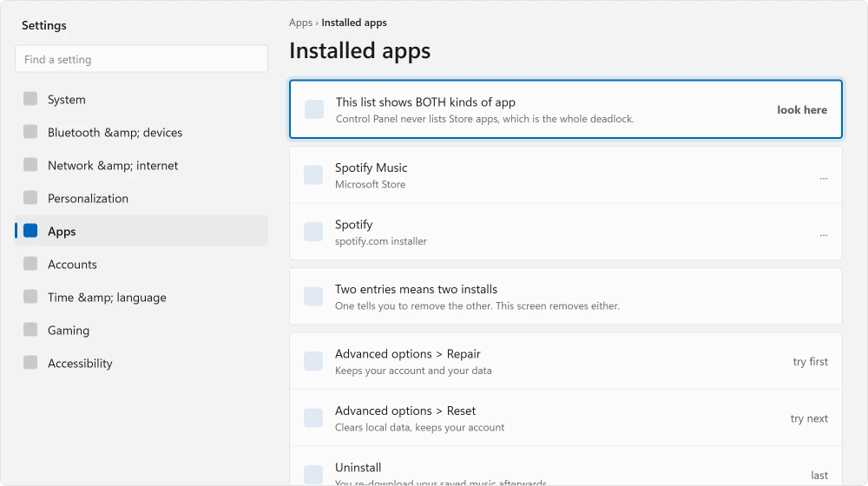Click the Network & internet sidebar icon
The image size is (868, 486).
[x=30, y=165]
